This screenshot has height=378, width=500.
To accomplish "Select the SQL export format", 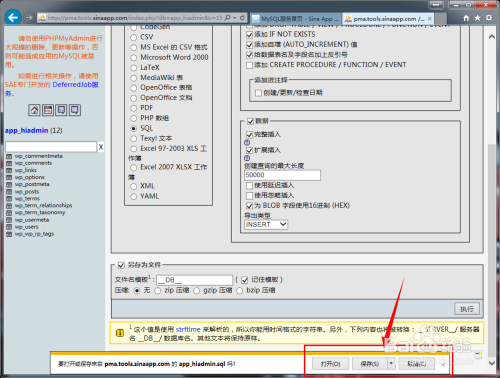I will [x=134, y=128].
